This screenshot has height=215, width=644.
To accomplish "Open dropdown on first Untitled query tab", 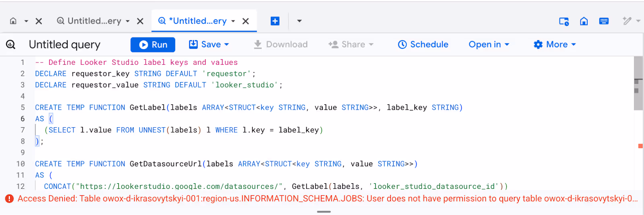I will pyautogui.click(x=128, y=21).
